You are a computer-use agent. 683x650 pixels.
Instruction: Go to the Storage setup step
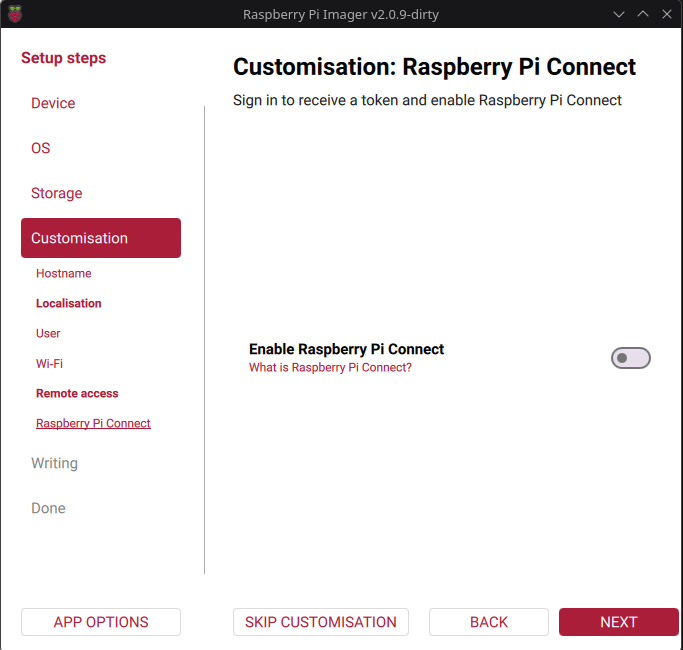tap(57, 193)
